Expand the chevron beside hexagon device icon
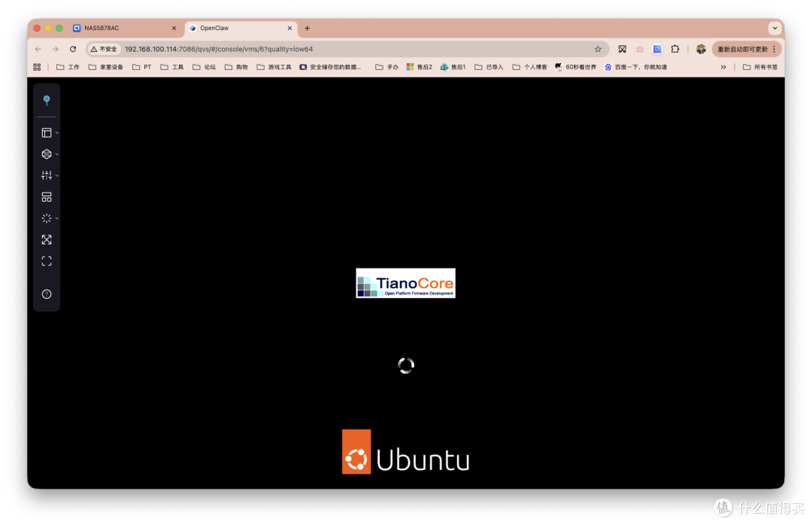The height and width of the screenshot is (525, 812). pos(57,154)
